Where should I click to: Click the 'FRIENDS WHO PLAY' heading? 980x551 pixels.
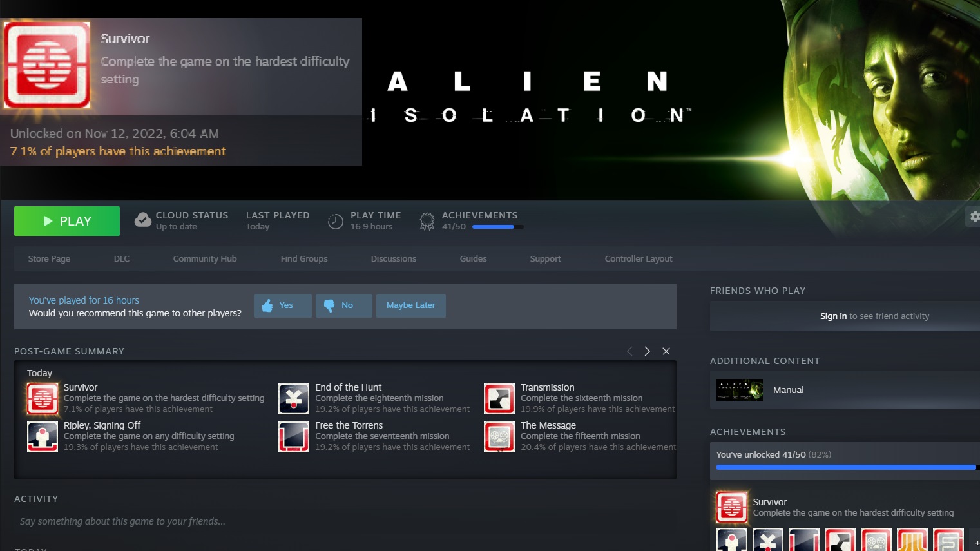758,291
